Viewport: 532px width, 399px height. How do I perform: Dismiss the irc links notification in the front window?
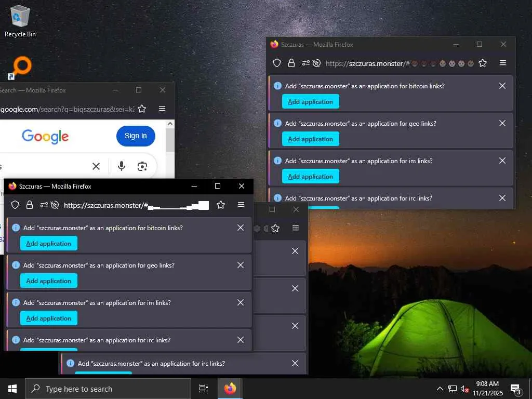pyautogui.click(x=241, y=340)
